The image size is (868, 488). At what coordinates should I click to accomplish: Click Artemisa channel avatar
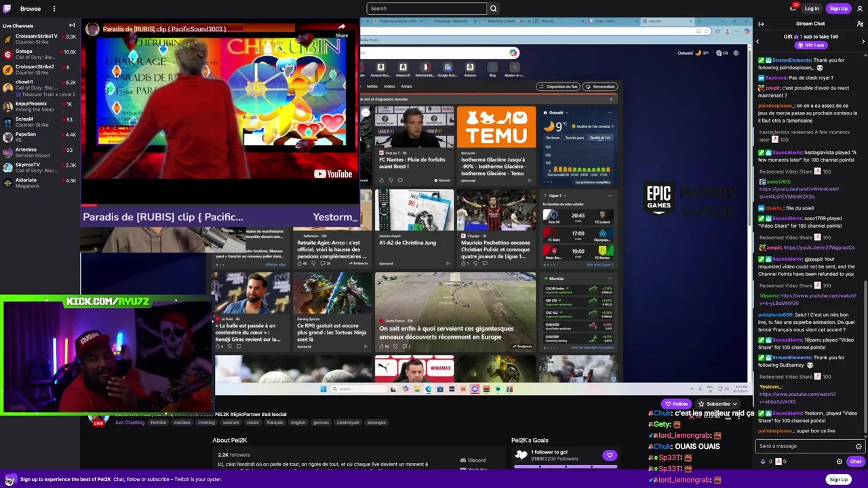[7, 152]
